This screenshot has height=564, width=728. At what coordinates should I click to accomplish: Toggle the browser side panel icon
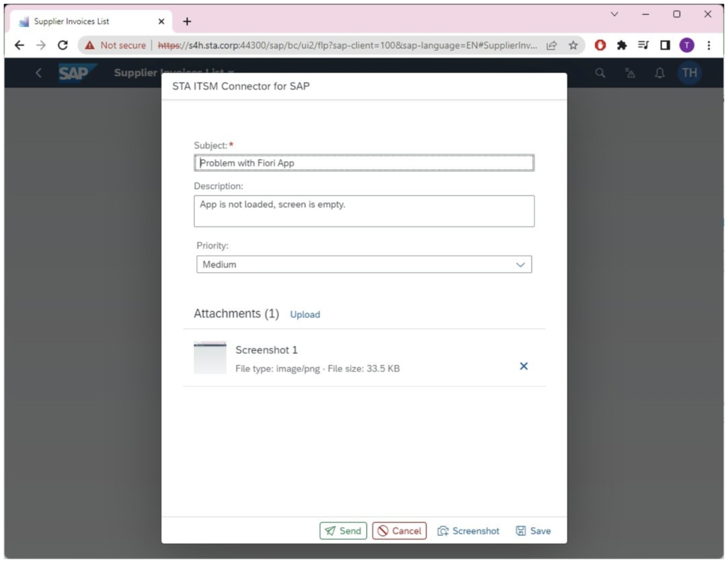[665, 45]
